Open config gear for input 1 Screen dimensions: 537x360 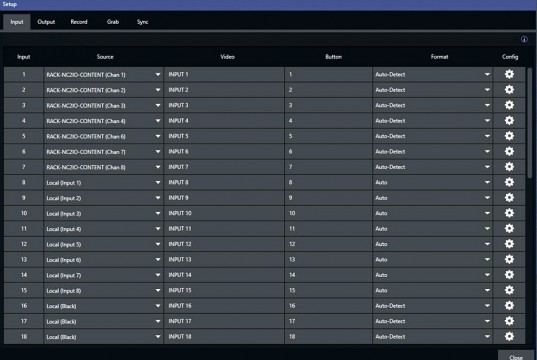point(509,74)
